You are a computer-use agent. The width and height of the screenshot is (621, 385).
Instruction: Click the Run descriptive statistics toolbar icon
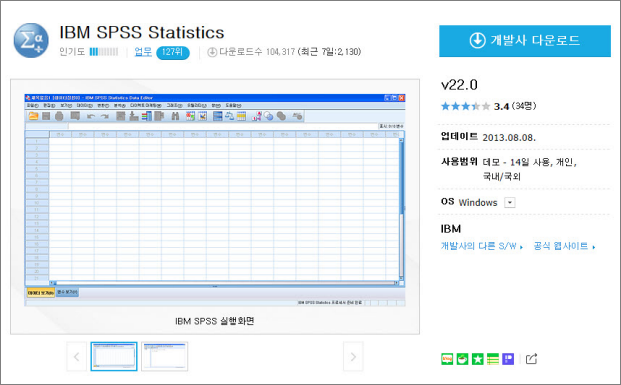pos(159,116)
